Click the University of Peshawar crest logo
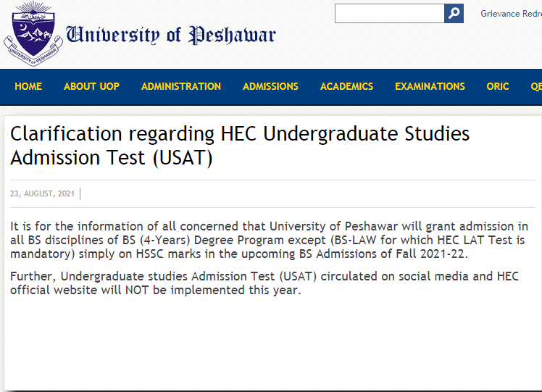Viewport: 542px width, 392px height. pos(33,33)
